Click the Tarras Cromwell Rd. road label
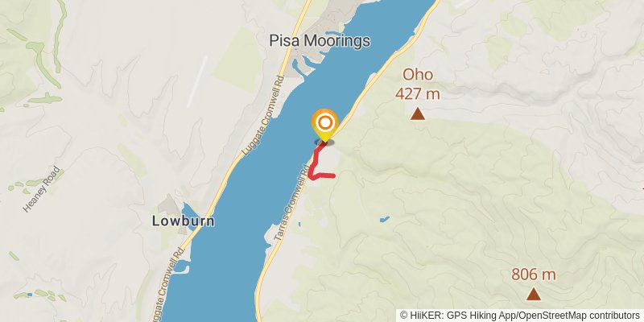This screenshot has width=644, height=322. click(291, 203)
